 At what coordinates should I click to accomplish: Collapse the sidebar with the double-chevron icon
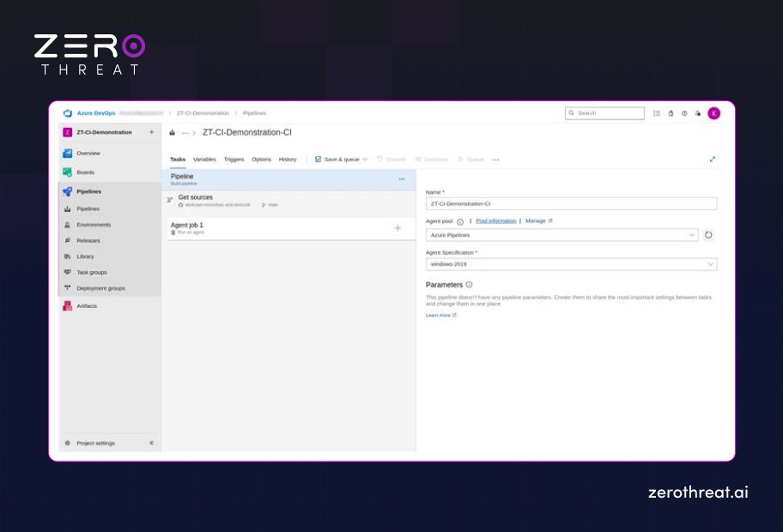151,443
